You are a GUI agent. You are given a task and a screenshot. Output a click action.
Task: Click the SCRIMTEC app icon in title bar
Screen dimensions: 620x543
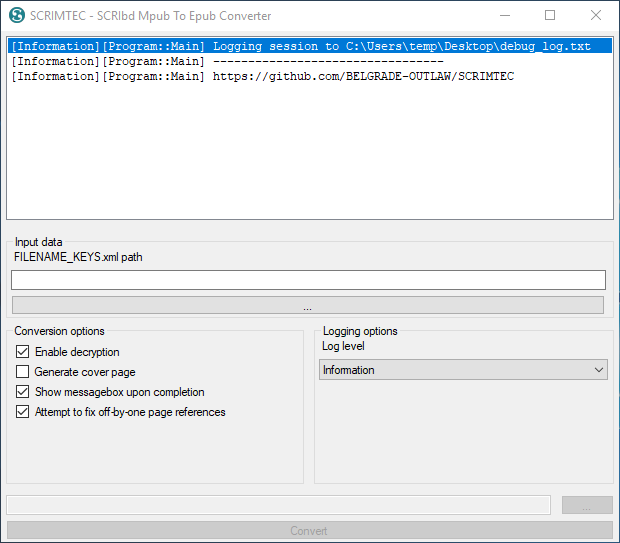[17, 15]
